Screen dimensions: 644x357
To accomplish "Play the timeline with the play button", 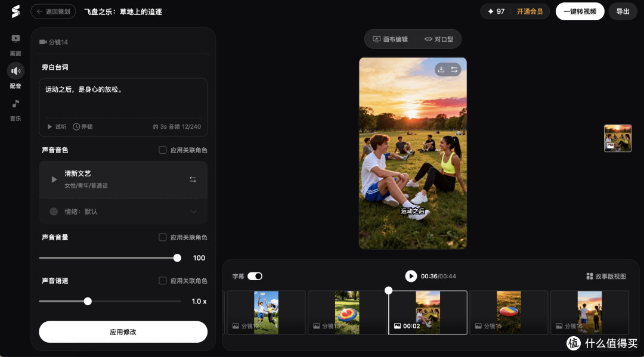I will 411,276.
